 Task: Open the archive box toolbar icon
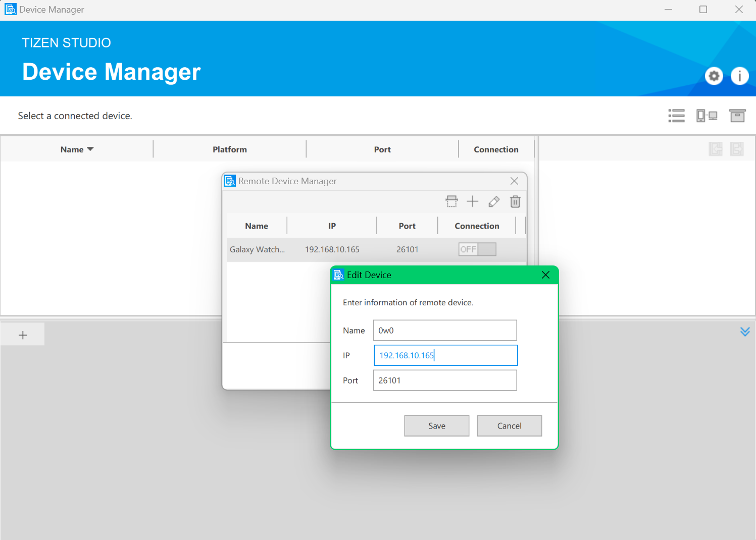[x=737, y=116]
